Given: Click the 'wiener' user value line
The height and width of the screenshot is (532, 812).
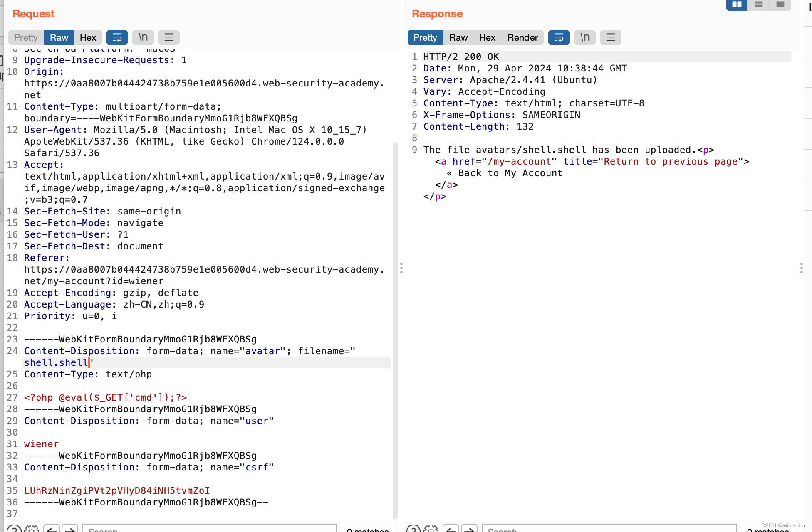Looking at the screenshot, I should (x=41, y=444).
